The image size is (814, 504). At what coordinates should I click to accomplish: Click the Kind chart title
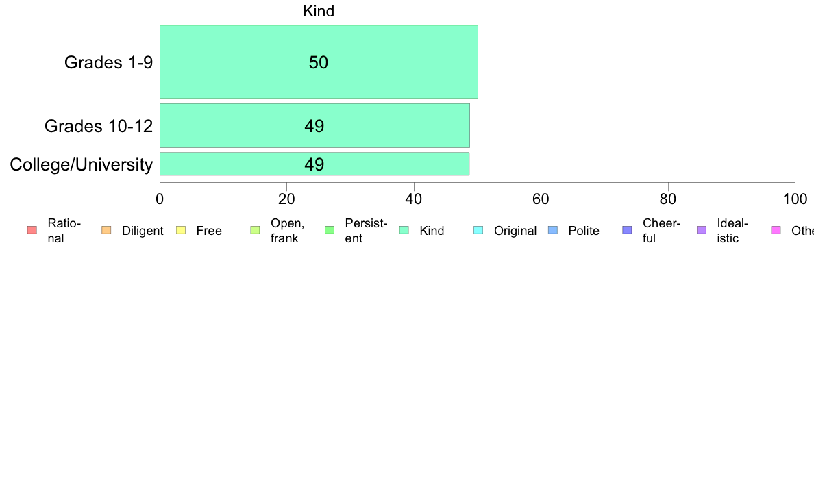(x=319, y=11)
